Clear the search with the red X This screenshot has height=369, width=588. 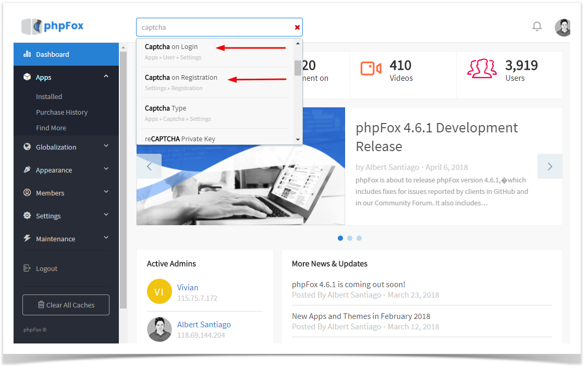point(297,28)
